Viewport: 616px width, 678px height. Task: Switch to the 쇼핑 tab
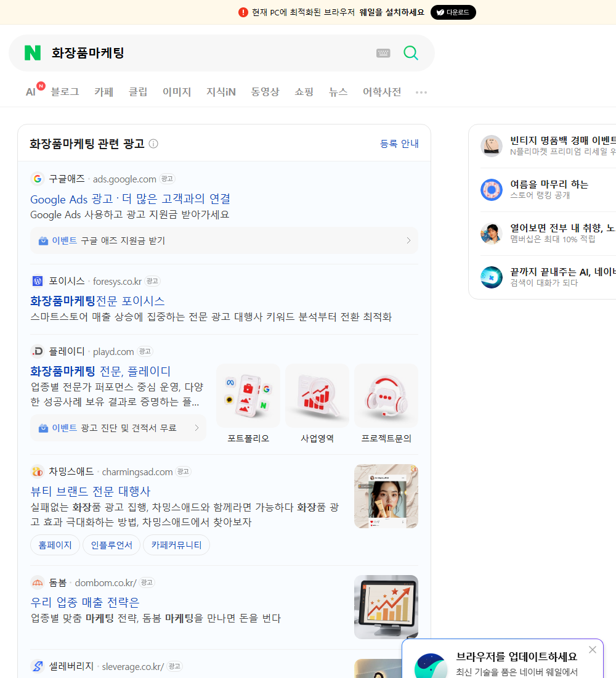tap(304, 92)
